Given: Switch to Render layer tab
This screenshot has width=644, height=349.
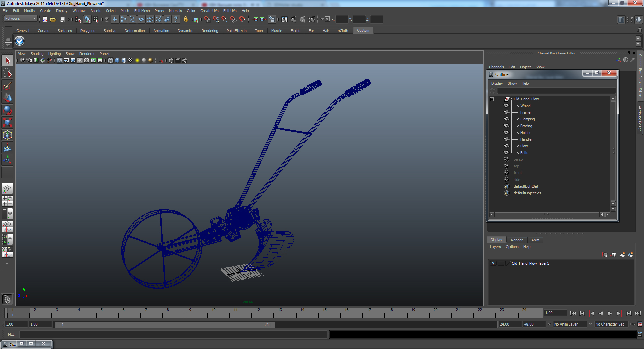Looking at the screenshot, I should 517,240.
